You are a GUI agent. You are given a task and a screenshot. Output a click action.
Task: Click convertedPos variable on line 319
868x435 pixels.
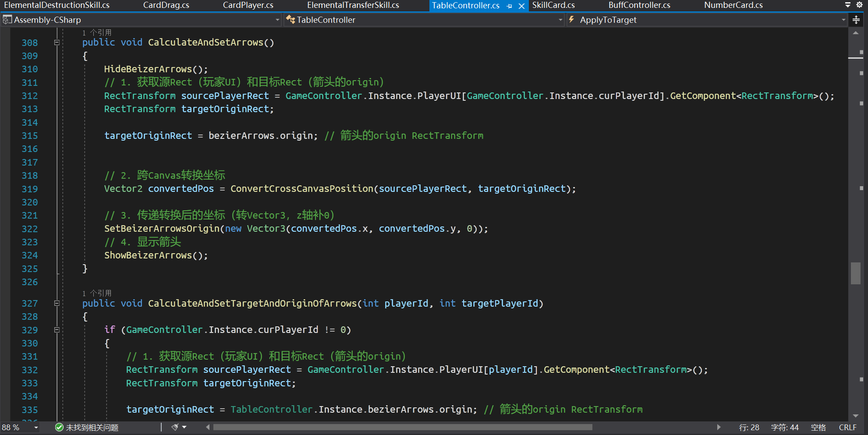(181, 189)
